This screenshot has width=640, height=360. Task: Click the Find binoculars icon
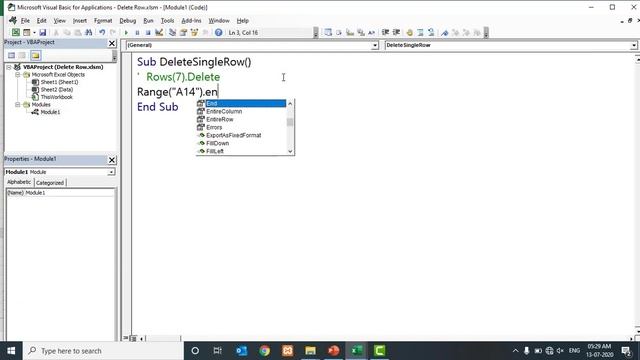pos(89,32)
